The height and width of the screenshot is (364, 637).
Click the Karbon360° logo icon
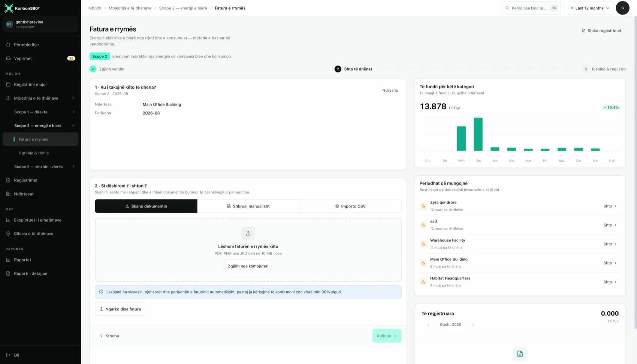9,8
